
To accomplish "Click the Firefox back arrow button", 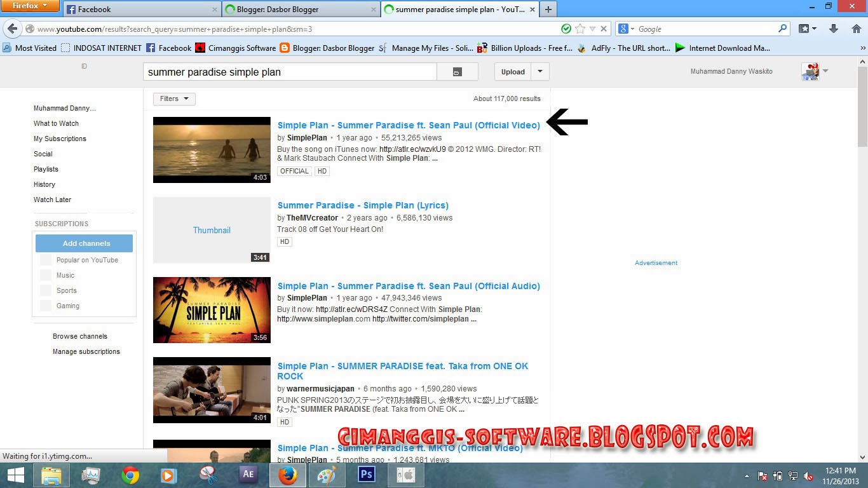I will point(12,29).
